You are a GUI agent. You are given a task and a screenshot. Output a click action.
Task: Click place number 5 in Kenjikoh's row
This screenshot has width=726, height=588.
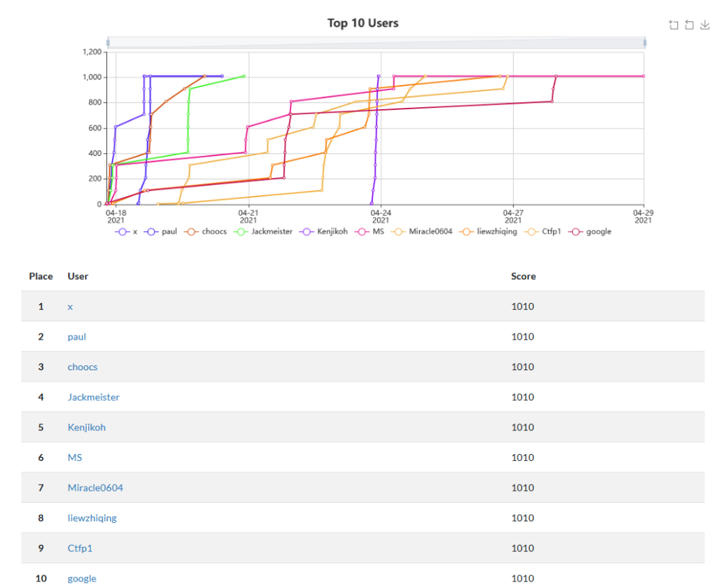[x=40, y=427]
